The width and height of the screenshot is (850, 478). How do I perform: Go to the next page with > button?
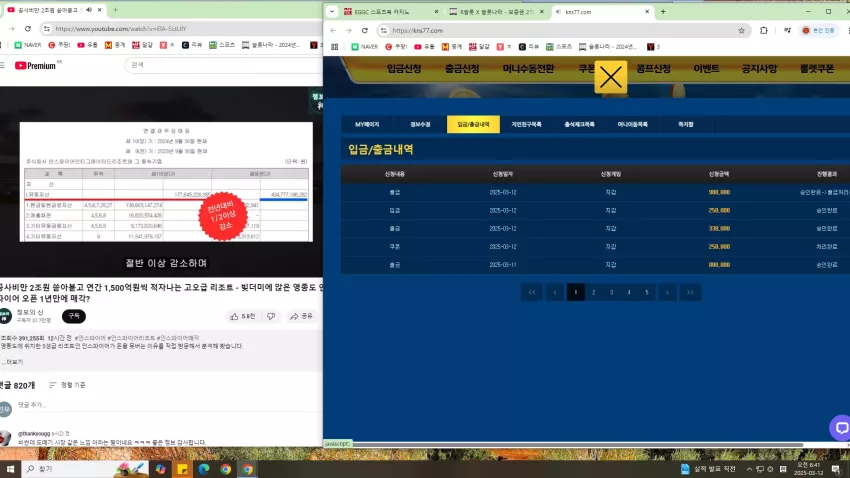pos(667,293)
